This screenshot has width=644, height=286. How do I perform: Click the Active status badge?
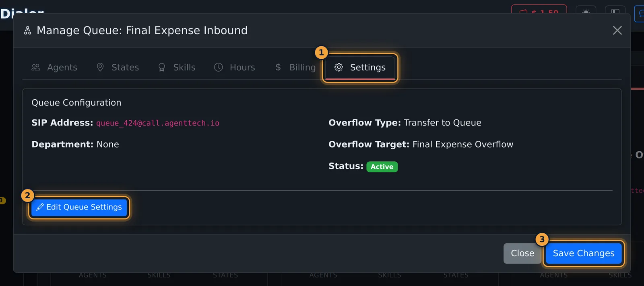(x=382, y=167)
